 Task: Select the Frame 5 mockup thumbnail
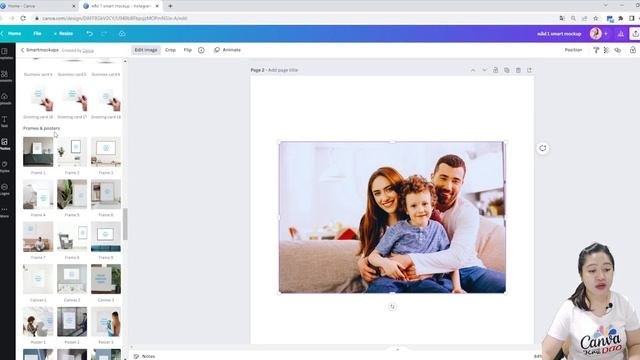pos(72,194)
